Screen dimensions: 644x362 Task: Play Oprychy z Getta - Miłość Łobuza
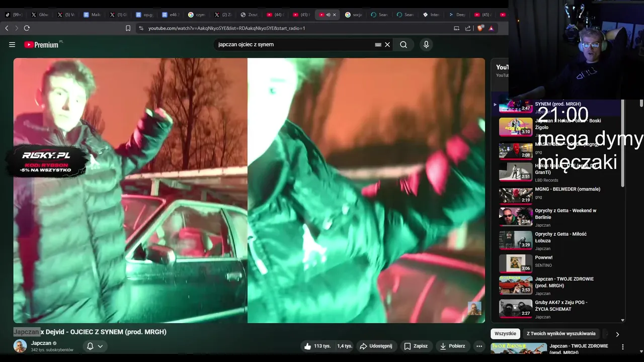tap(557, 240)
